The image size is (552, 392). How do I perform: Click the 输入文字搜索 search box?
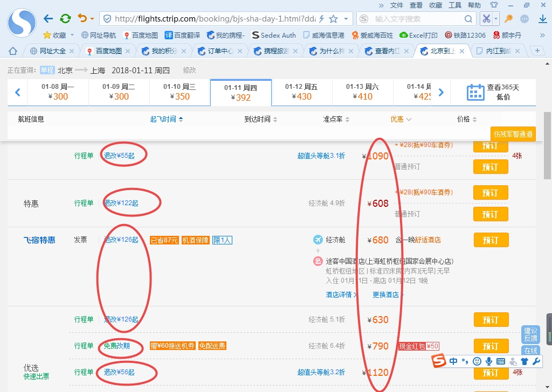click(x=417, y=19)
